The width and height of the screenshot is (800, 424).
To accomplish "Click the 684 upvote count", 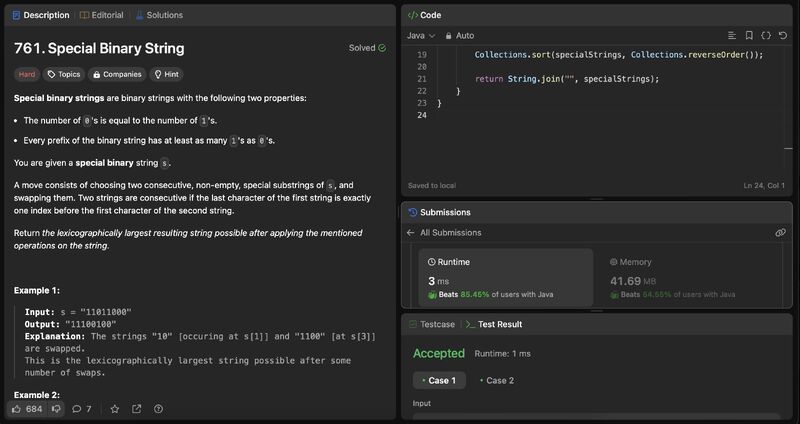I will click(34, 409).
